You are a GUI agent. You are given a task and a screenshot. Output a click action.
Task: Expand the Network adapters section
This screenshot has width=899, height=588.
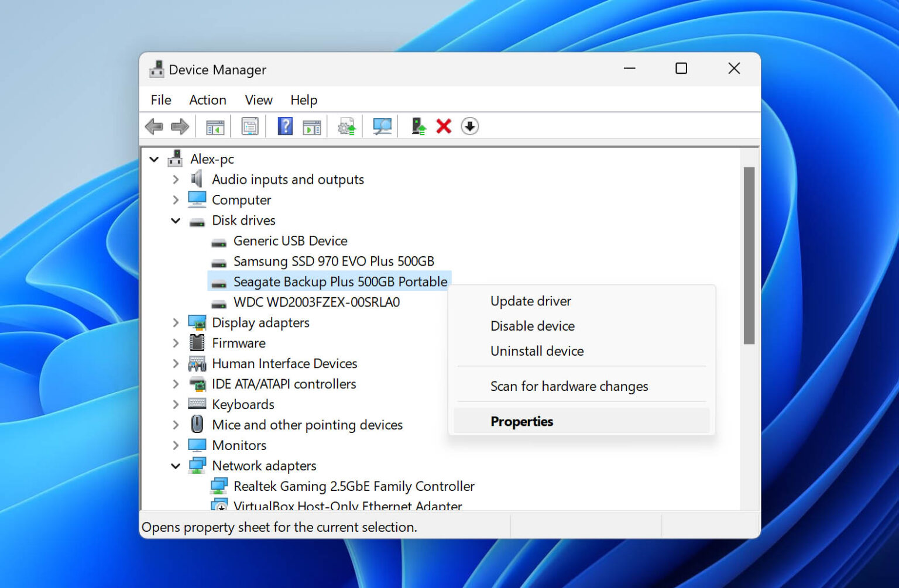(x=176, y=466)
